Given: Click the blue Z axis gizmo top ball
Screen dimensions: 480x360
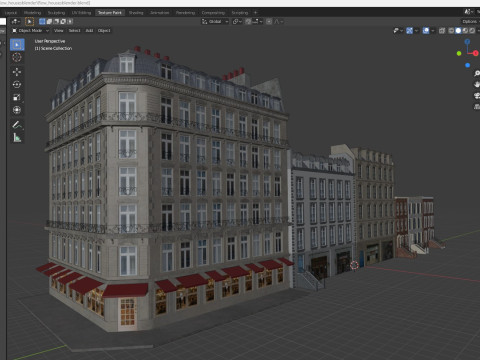Looking at the screenshot, I should click(x=467, y=42).
